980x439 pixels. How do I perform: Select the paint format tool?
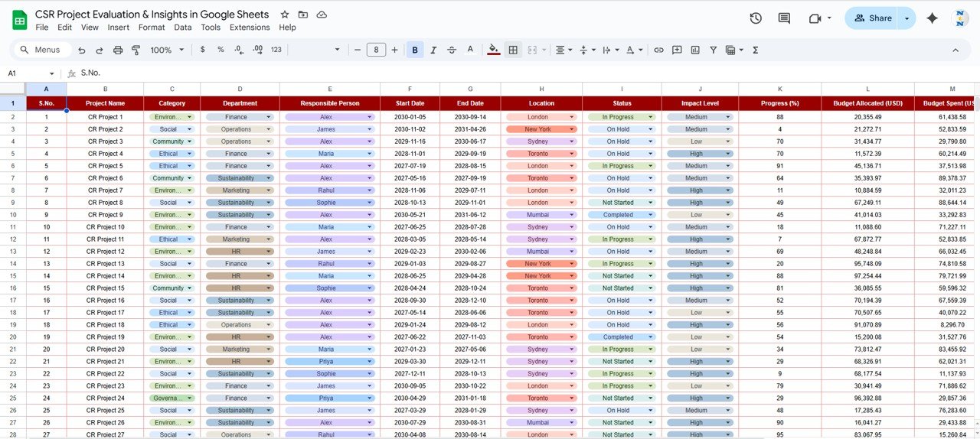pyautogui.click(x=136, y=50)
